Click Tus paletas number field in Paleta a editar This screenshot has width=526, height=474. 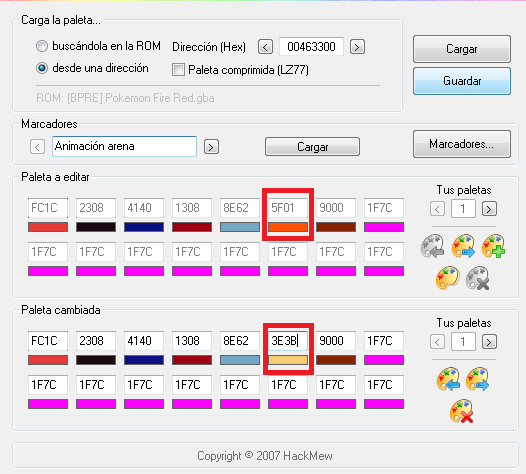point(463,209)
